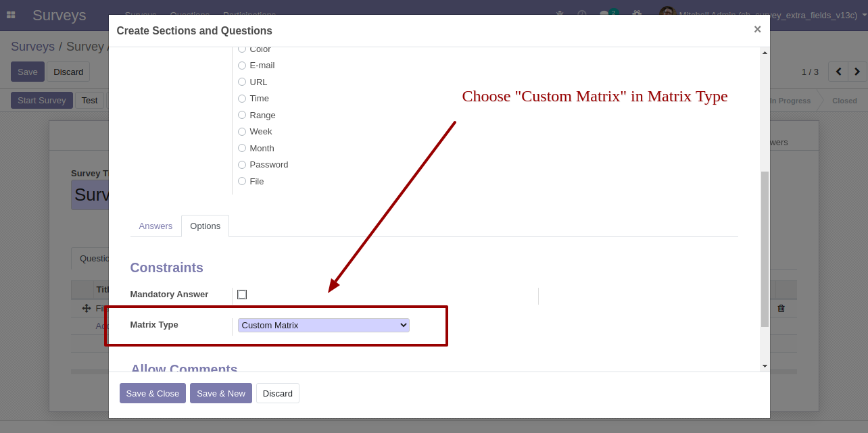Close the Create Sections and Questions dialog
The height and width of the screenshot is (433, 868).
(757, 29)
